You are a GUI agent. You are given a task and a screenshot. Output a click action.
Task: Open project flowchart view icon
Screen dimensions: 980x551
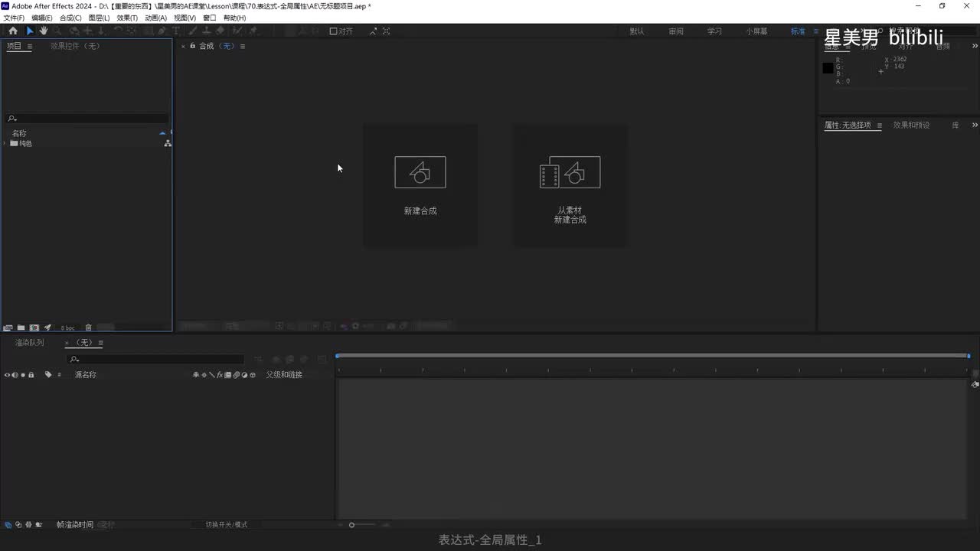click(x=168, y=143)
